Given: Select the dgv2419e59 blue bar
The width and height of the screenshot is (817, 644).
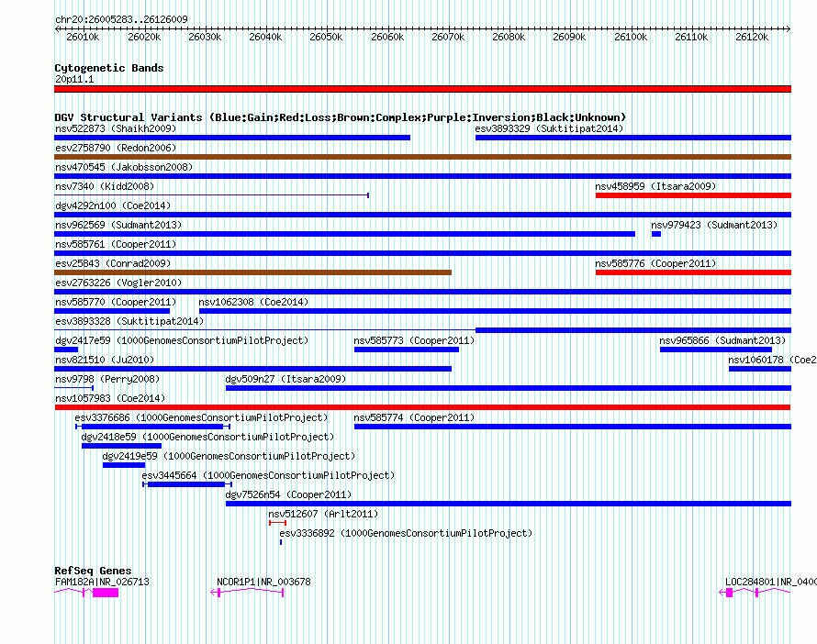Looking at the screenshot, I should point(124,465).
